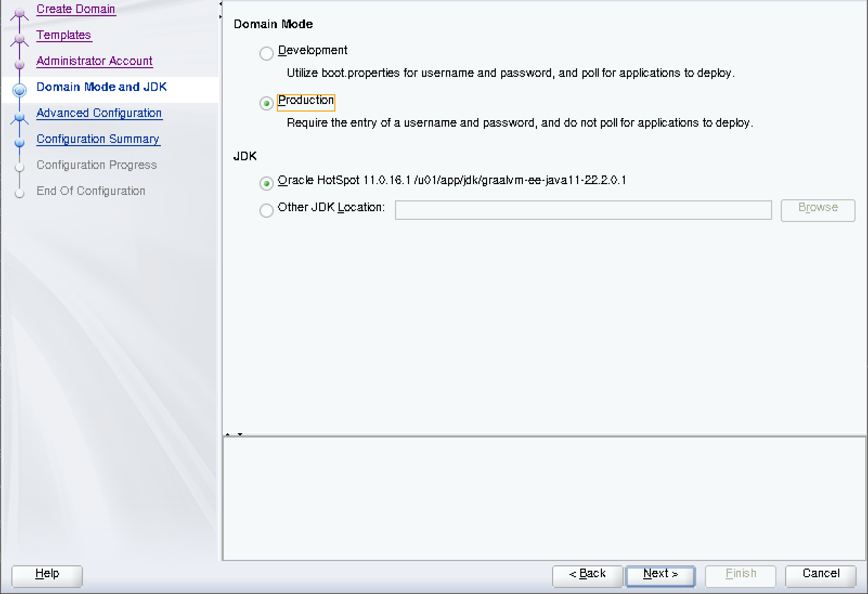Click the Configuration Summary node circle
868x594 pixels.
20,143
